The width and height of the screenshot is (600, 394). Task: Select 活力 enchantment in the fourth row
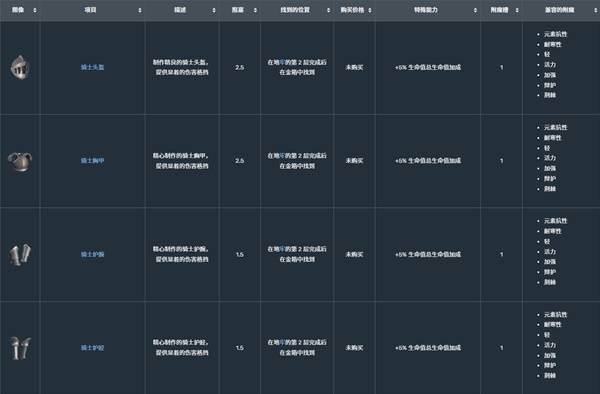click(x=550, y=345)
